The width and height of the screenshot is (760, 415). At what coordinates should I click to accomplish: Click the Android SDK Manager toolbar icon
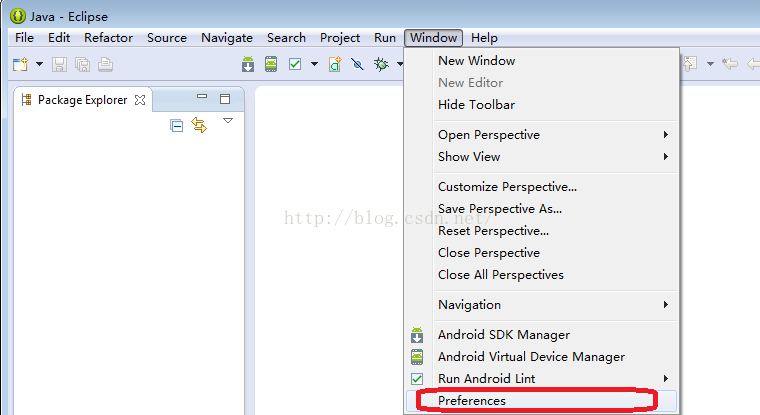248,64
